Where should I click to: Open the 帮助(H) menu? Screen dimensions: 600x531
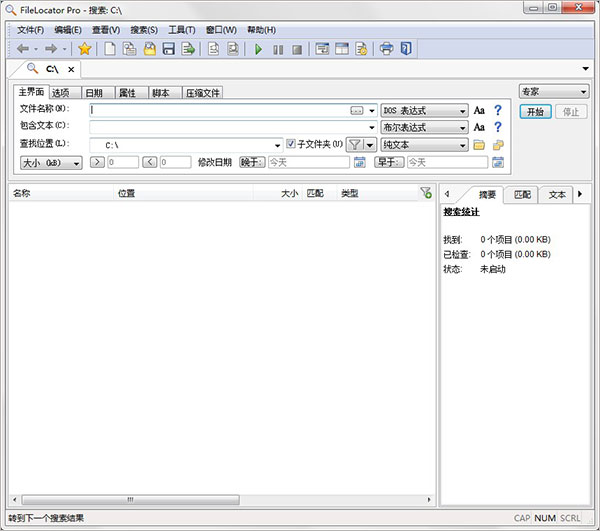[261, 30]
